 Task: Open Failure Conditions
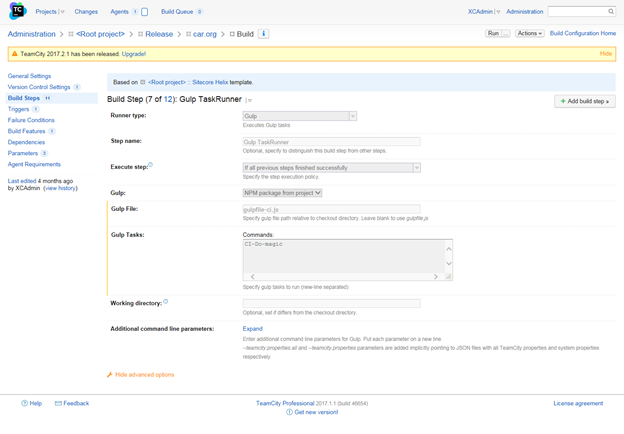(31, 120)
